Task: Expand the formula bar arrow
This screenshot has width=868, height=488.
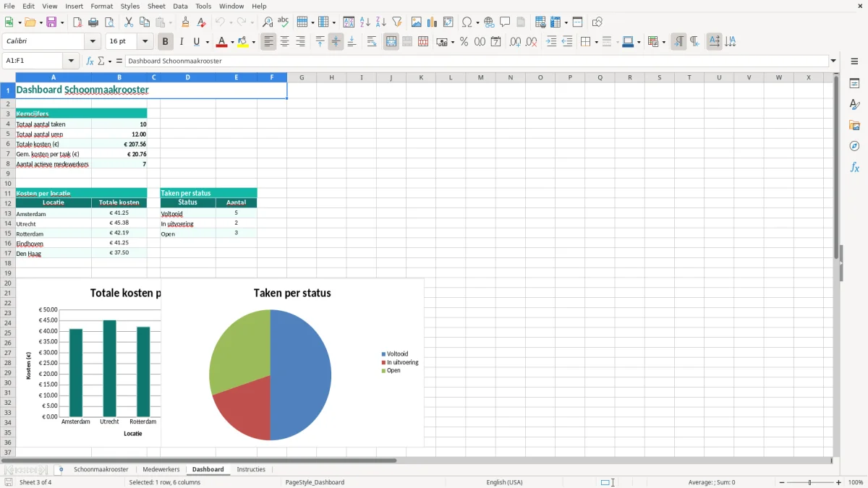Action: pyautogui.click(x=833, y=61)
